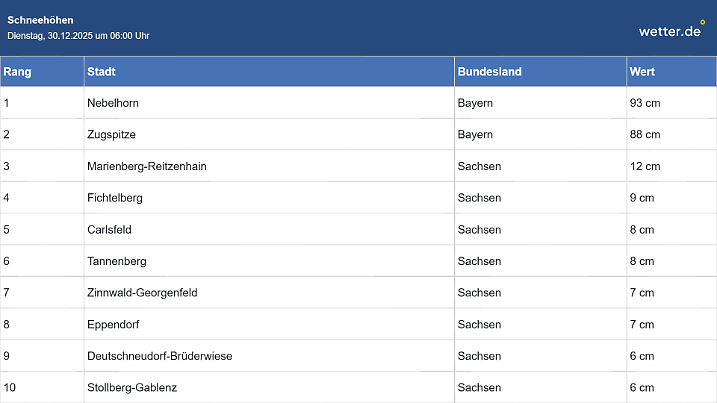
Task: Click the Marienberg-Reitzenhain entry
Action: click(x=147, y=166)
